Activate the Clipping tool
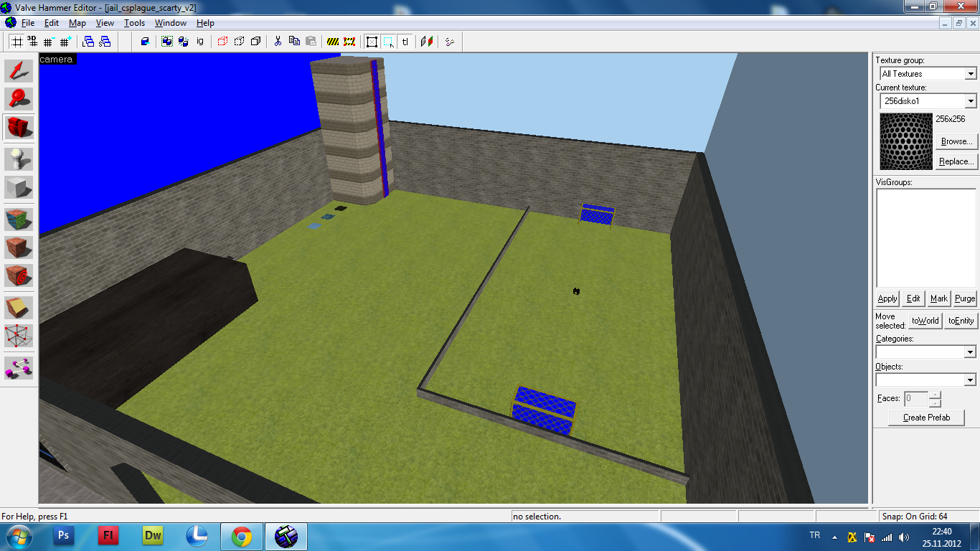Screen dimensions: 980x551 coord(19,306)
